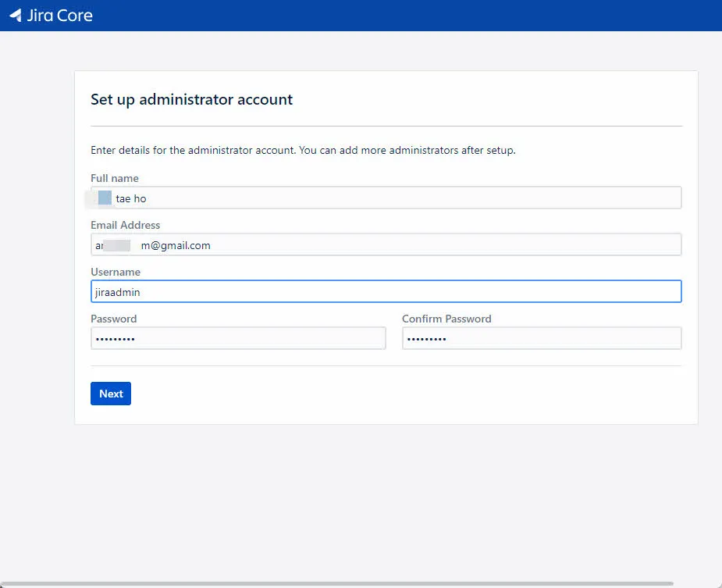Click the Set up administrator account heading
Image resolution: width=722 pixels, height=588 pixels.
click(x=191, y=99)
